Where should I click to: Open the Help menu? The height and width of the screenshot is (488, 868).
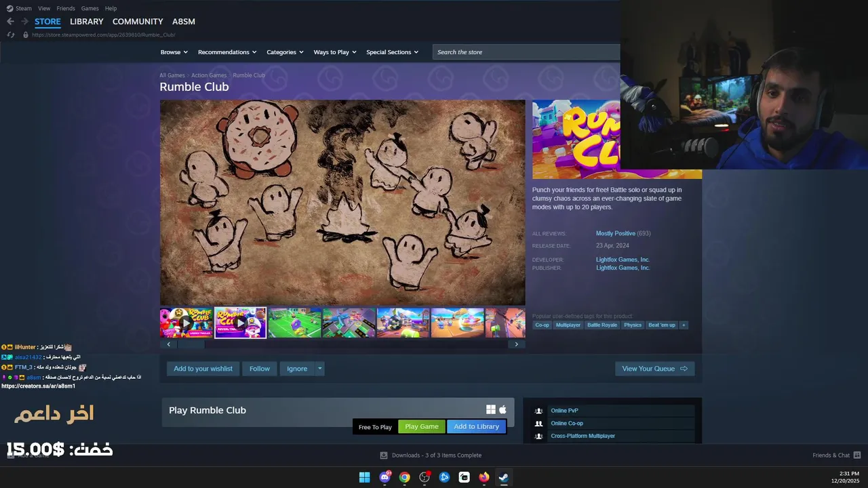[x=111, y=8]
